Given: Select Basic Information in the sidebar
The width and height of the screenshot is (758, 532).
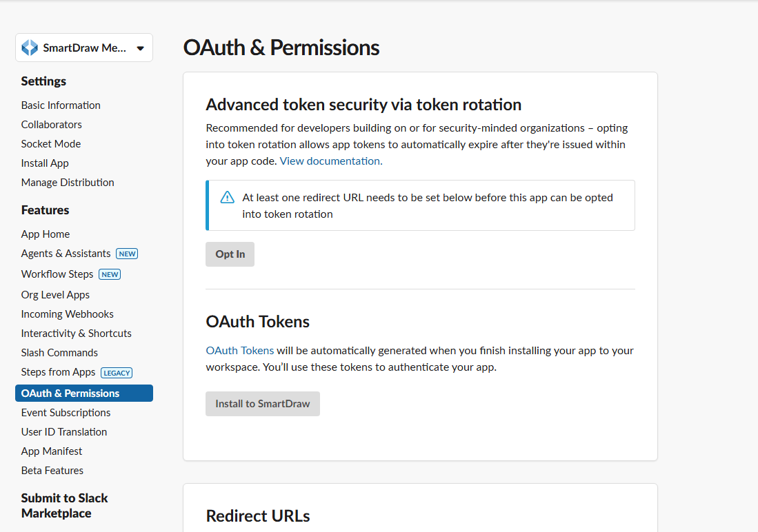Looking at the screenshot, I should (x=61, y=105).
